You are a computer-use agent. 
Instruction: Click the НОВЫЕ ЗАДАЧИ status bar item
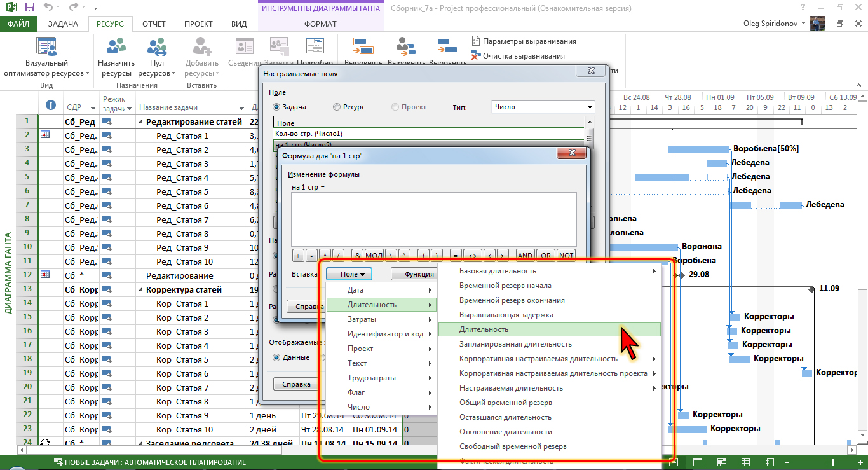tap(149, 462)
